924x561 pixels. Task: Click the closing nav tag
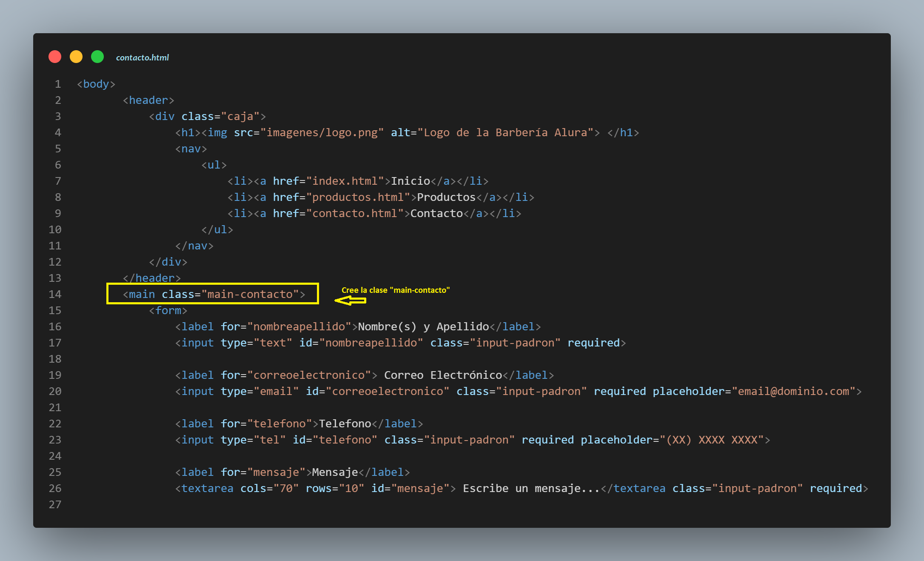194,246
